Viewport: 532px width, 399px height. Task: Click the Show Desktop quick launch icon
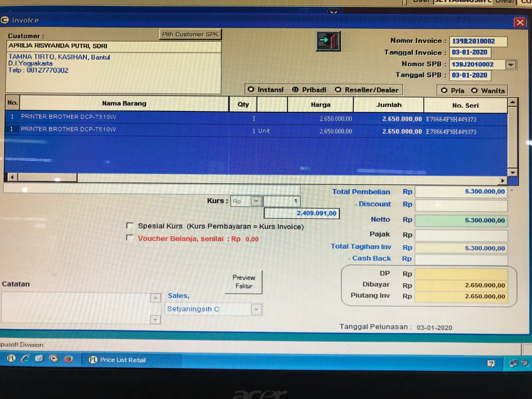pyautogui.click(x=39, y=359)
